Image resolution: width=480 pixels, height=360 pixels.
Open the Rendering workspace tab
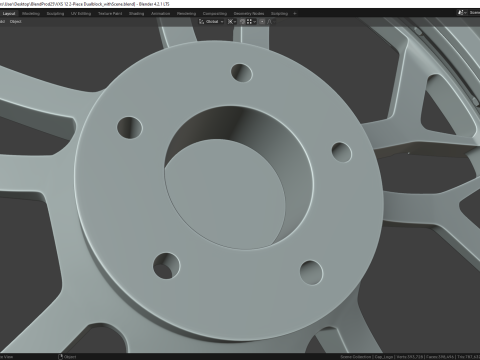[186, 14]
